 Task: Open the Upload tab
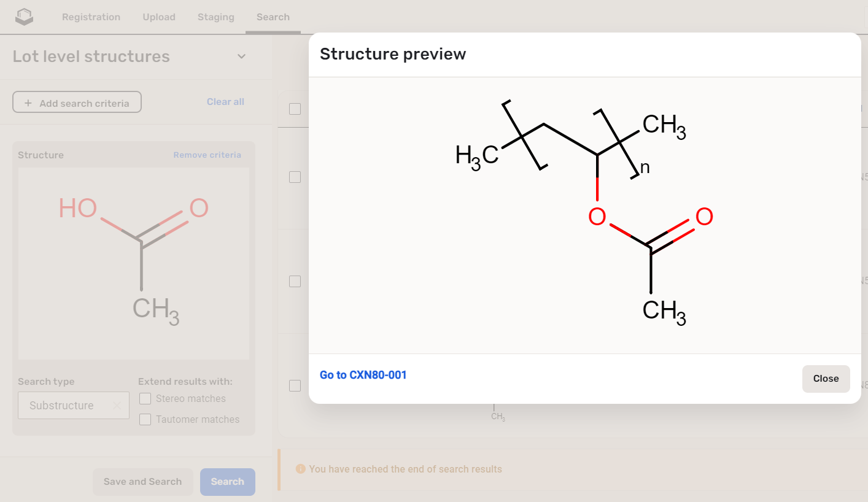(x=159, y=17)
